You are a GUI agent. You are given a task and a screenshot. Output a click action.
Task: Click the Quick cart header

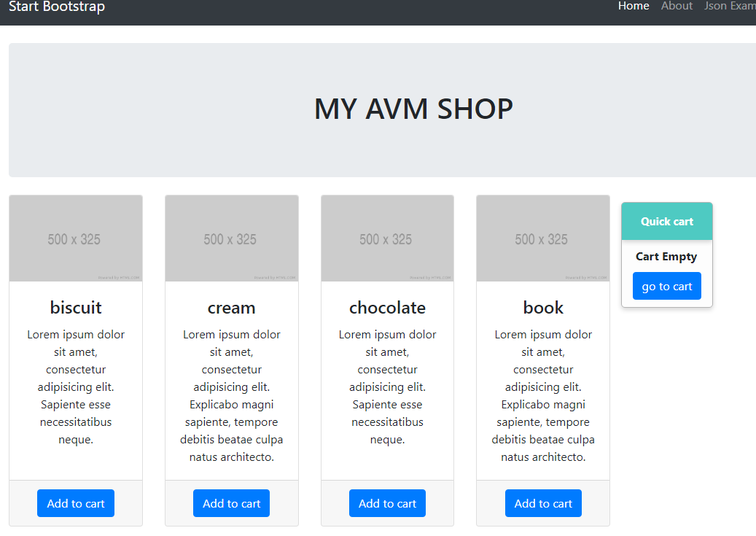click(x=666, y=222)
